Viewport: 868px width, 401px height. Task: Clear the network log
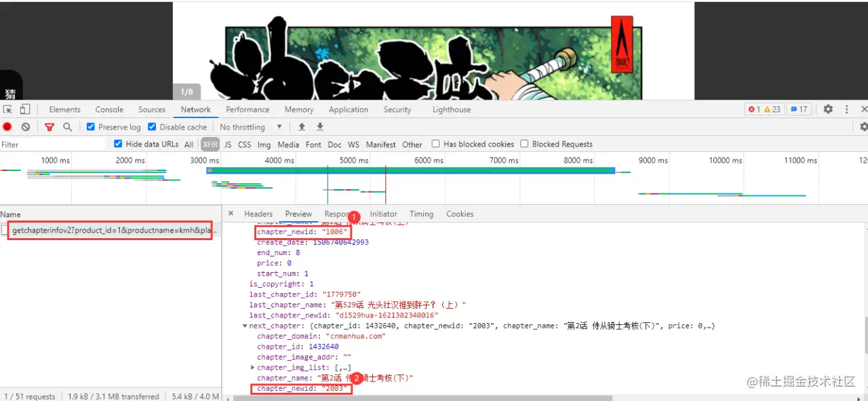coord(26,127)
